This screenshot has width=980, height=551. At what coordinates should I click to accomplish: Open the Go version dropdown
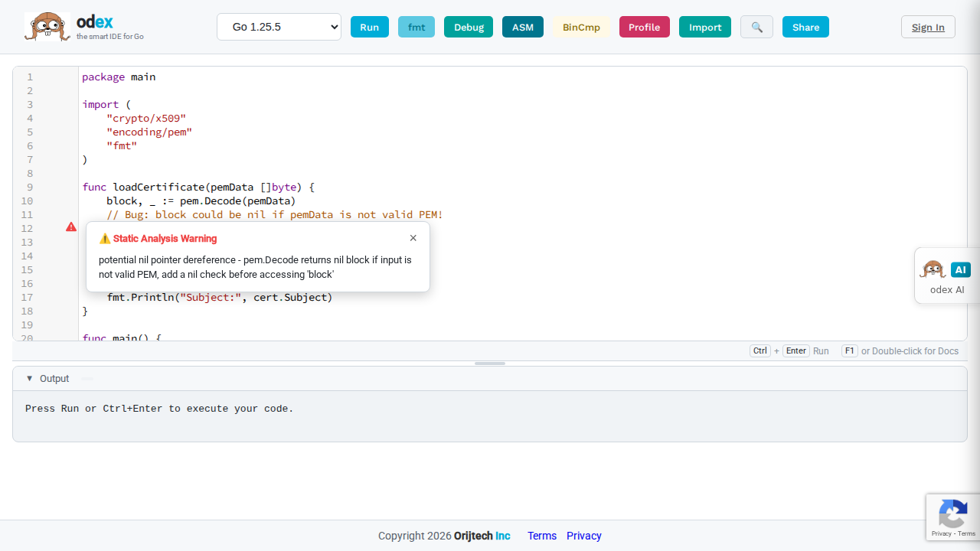click(279, 27)
